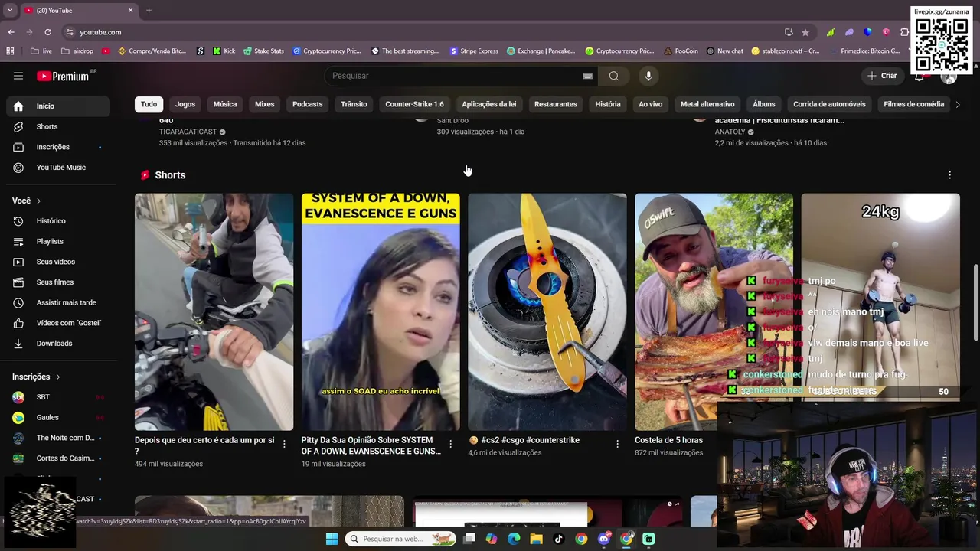Open the Kick bookmark
The image size is (980, 551).
tap(224, 51)
